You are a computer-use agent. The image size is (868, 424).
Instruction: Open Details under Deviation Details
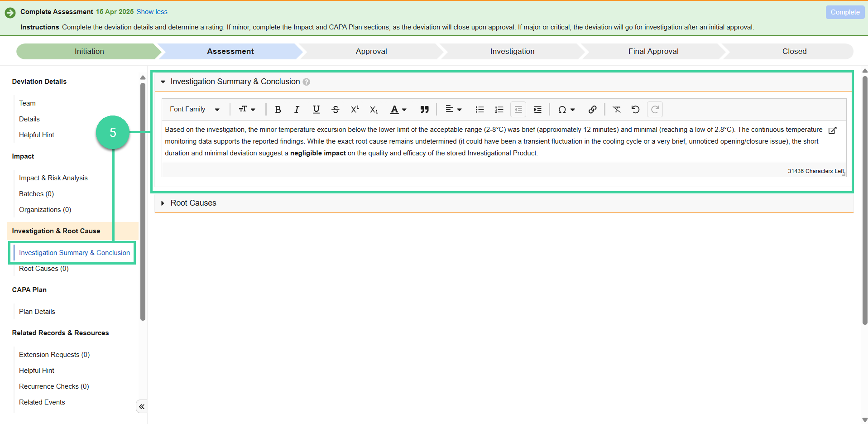pos(29,119)
